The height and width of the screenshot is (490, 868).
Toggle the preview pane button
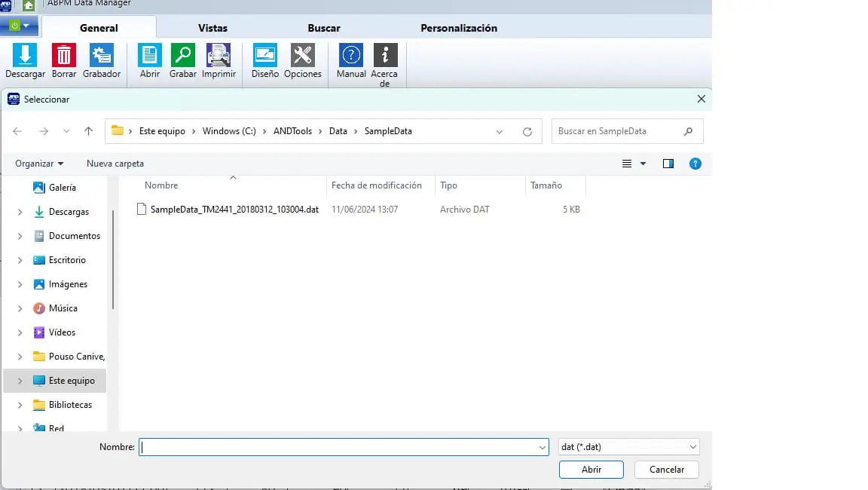click(668, 164)
